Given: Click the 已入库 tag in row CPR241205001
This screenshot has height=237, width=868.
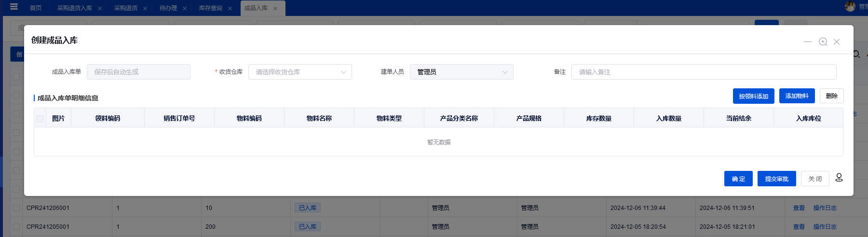Looking at the screenshot, I should (x=308, y=227).
